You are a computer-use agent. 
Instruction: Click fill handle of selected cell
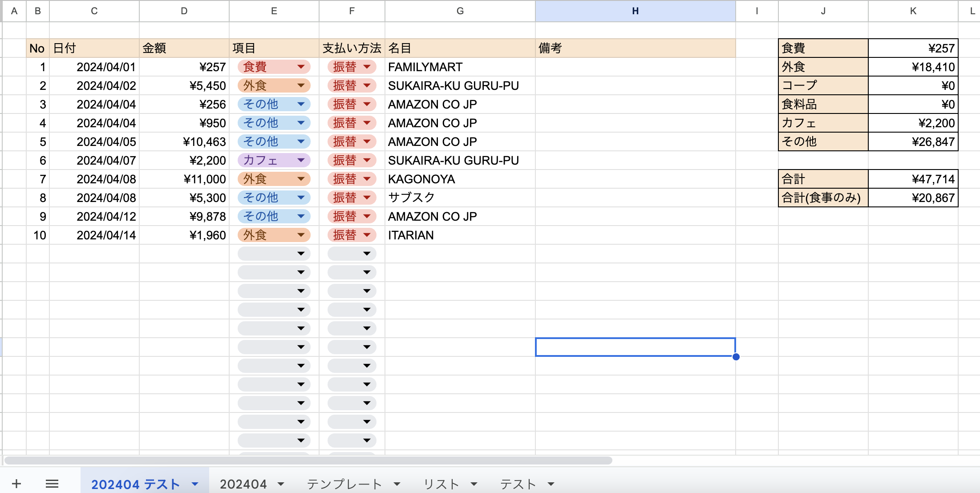pyautogui.click(x=736, y=356)
